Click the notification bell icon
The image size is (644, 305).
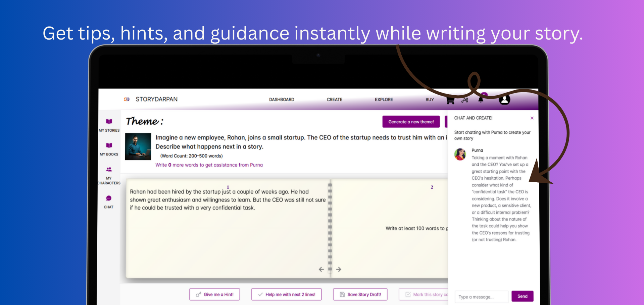481,100
